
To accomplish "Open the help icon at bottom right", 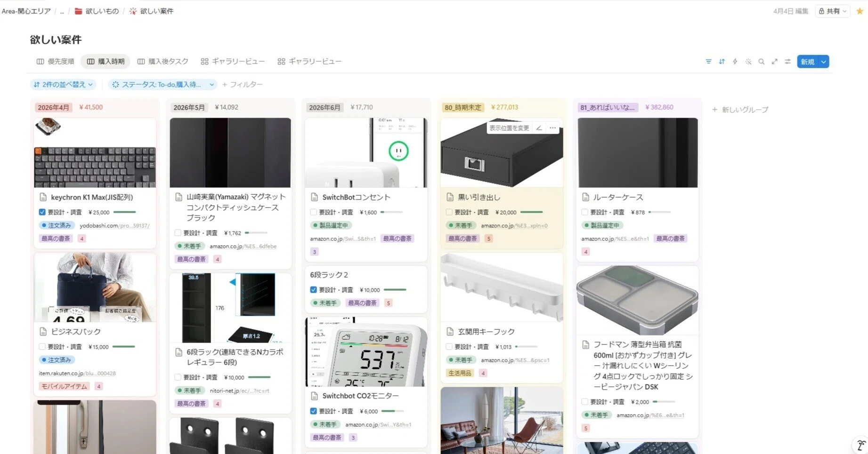I will coord(860,445).
